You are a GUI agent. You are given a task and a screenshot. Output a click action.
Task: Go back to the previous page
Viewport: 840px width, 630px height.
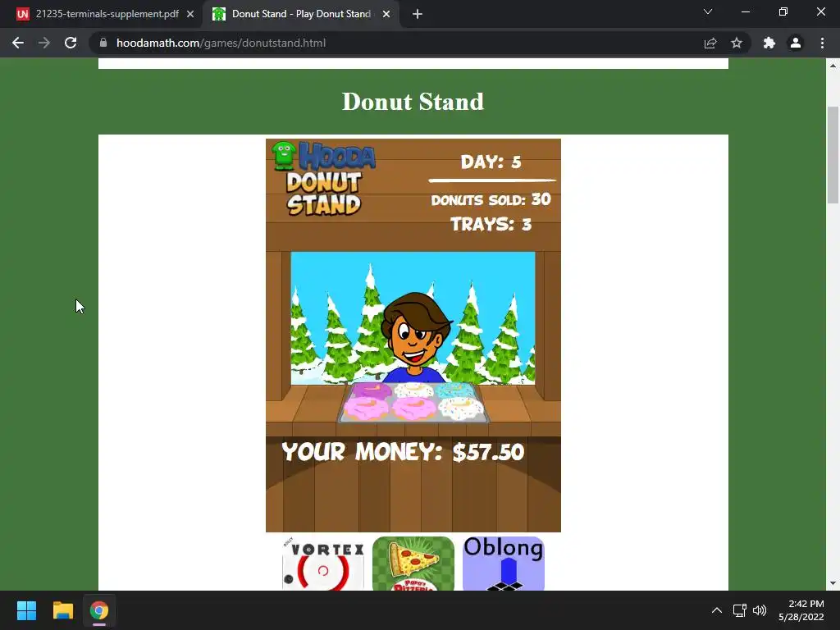coord(18,43)
